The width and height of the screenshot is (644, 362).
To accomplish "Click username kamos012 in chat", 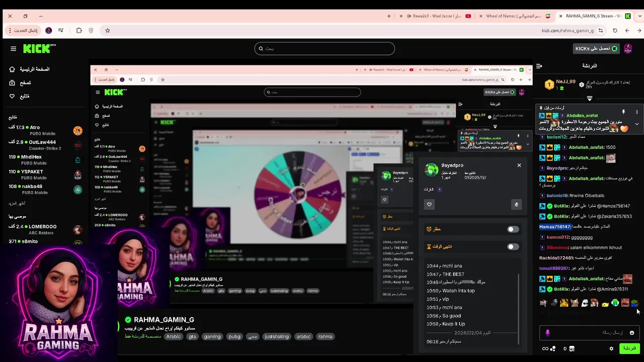I will (558, 237).
